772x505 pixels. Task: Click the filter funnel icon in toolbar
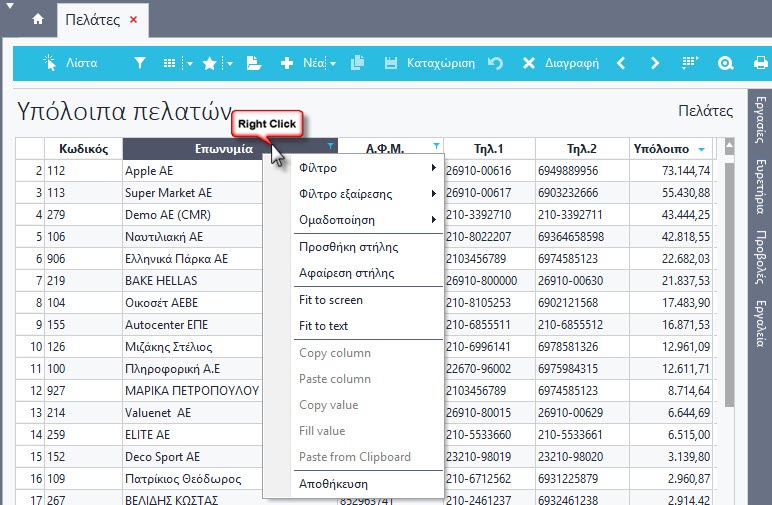(140, 63)
